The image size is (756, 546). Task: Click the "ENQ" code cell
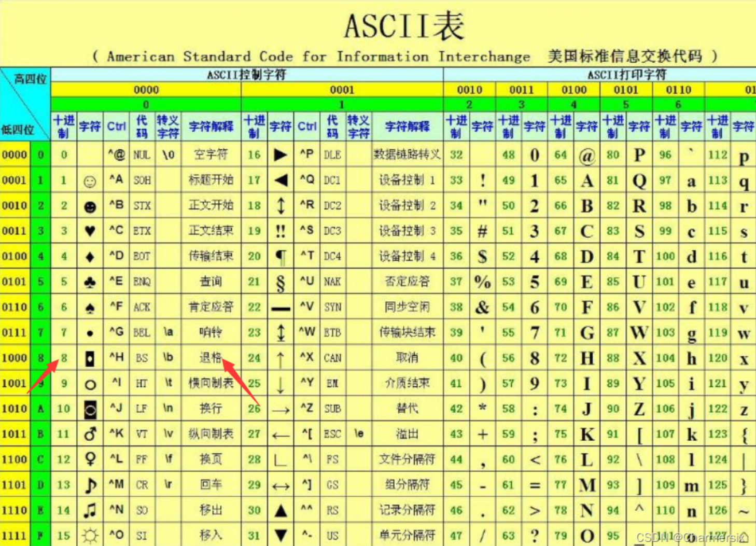click(142, 282)
